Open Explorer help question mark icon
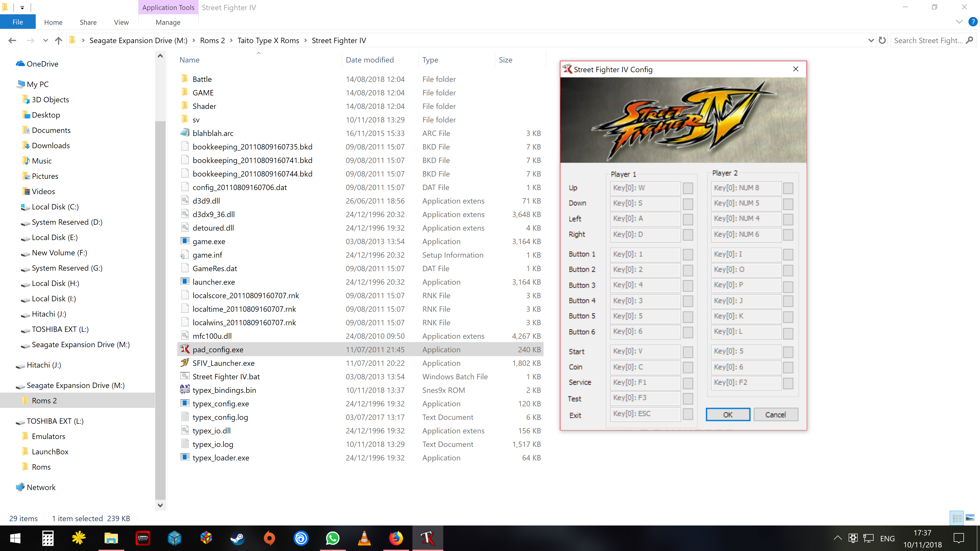This screenshot has width=980, height=551. [972, 22]
